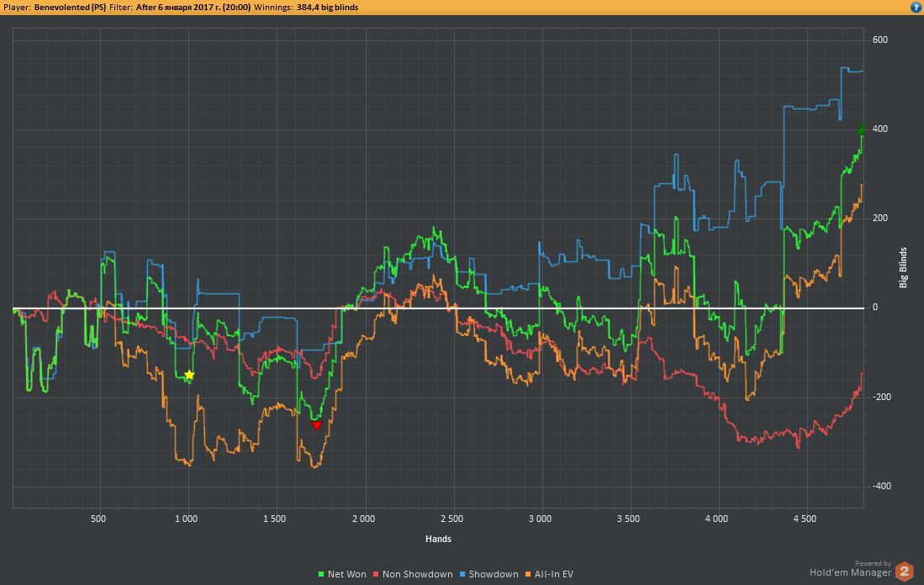Click the player name Benevolented (PS)
Screen dimensions: 924x585
pos(70,7)
